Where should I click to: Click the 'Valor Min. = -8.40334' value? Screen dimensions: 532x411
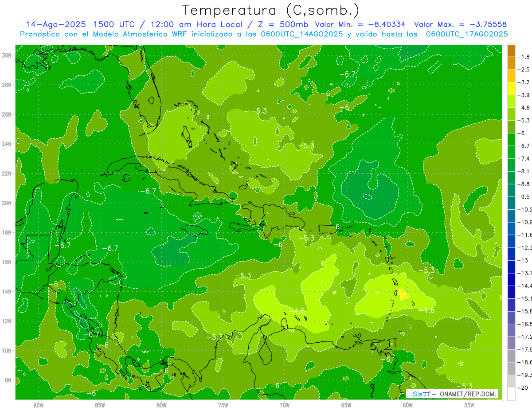point(361,24)
